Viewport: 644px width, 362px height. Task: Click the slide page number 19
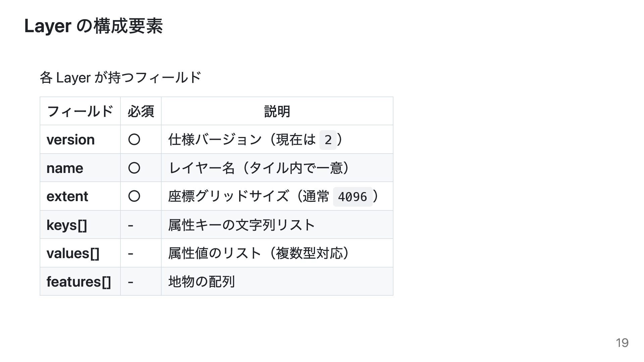click(622, 343)
